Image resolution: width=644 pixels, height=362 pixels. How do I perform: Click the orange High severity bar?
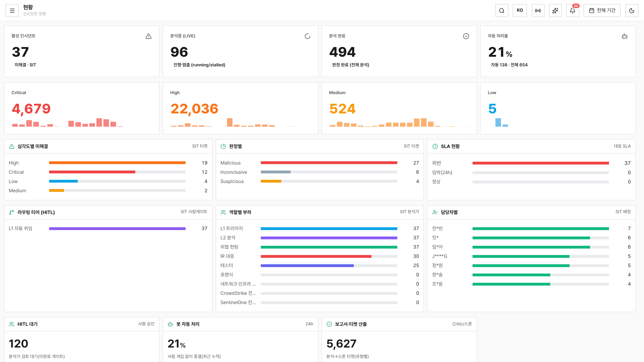click(117, 163)
